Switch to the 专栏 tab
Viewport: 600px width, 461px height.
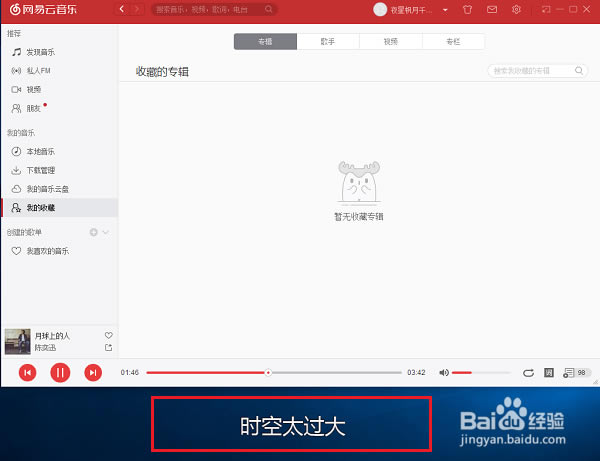(453, 41)
